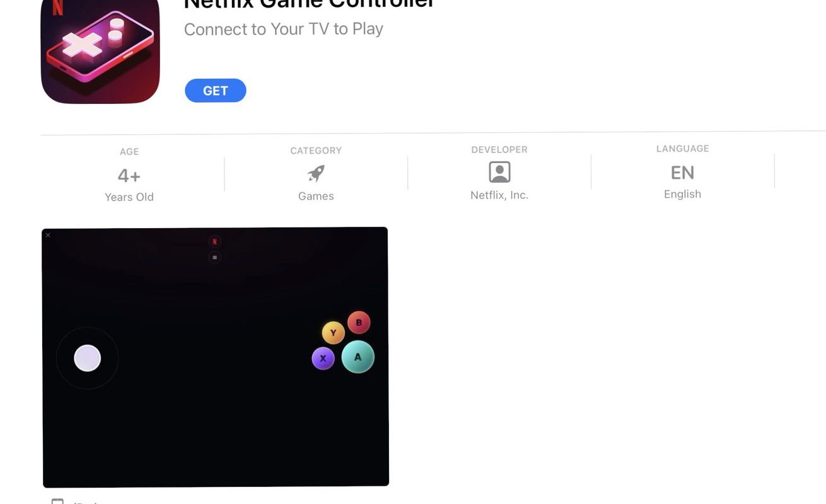Click the iPad device icon below the screenshot
This screenshot has width=826, height=504.
(57, 501)
